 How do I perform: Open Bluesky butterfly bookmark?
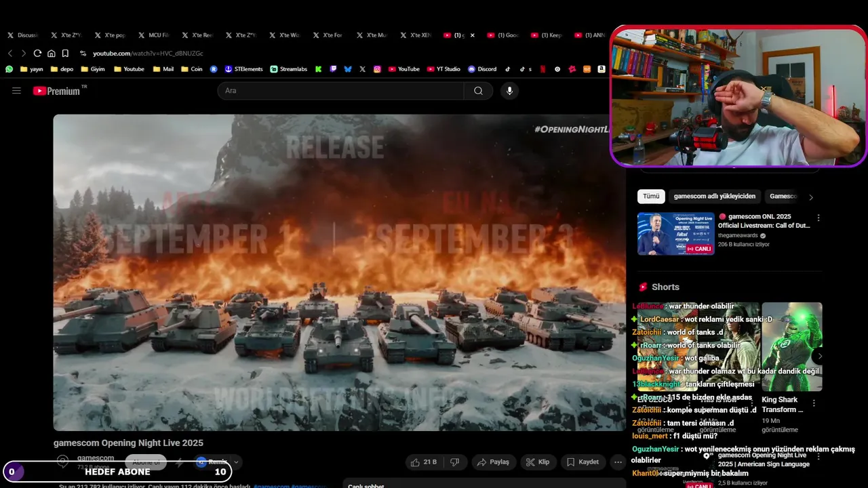[348, 69]
